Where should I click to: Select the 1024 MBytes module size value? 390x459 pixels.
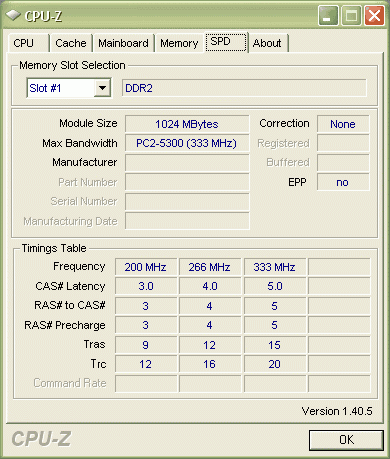pyautogui.click(x=187, y=124)
